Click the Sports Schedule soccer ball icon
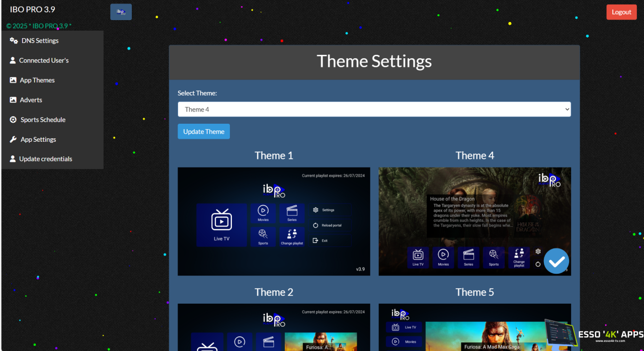 click(13, 120)
